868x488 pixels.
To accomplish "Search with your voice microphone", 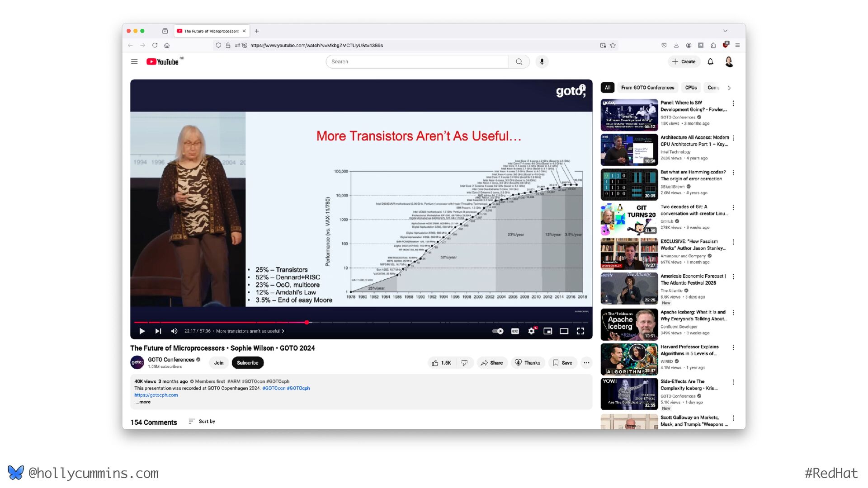I will [x=542, y=61].
